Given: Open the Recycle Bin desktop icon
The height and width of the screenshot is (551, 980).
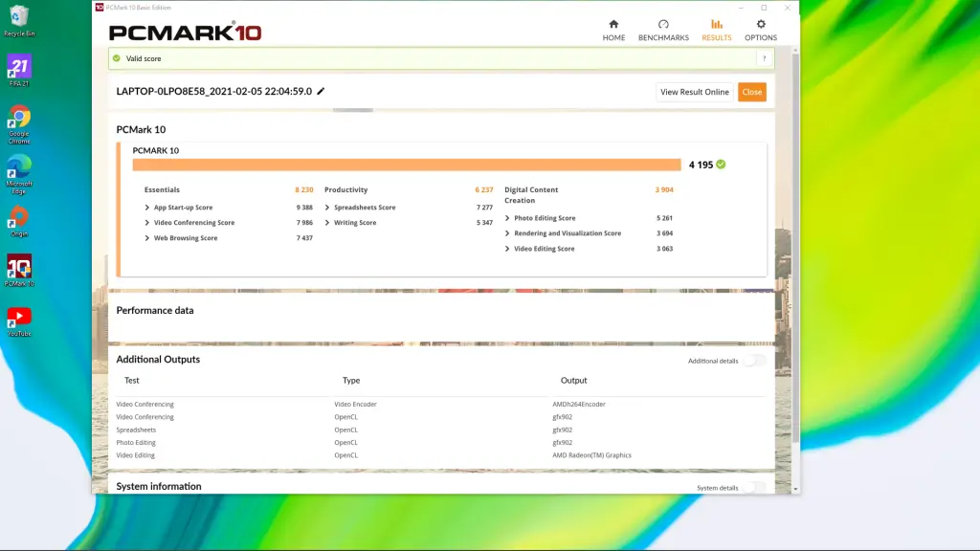Looking at the screenshot, I should point(19,21).
